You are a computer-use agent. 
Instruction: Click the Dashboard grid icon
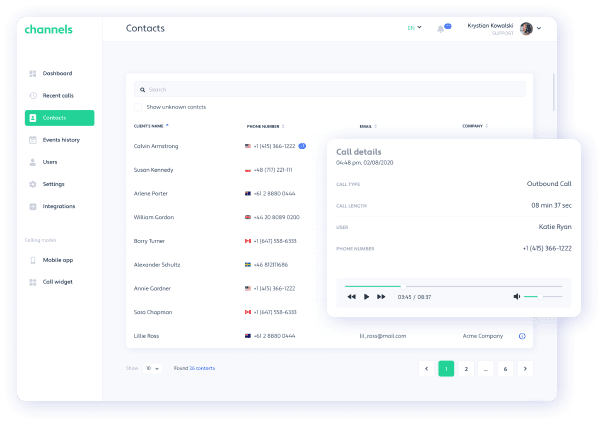(33, 74)
